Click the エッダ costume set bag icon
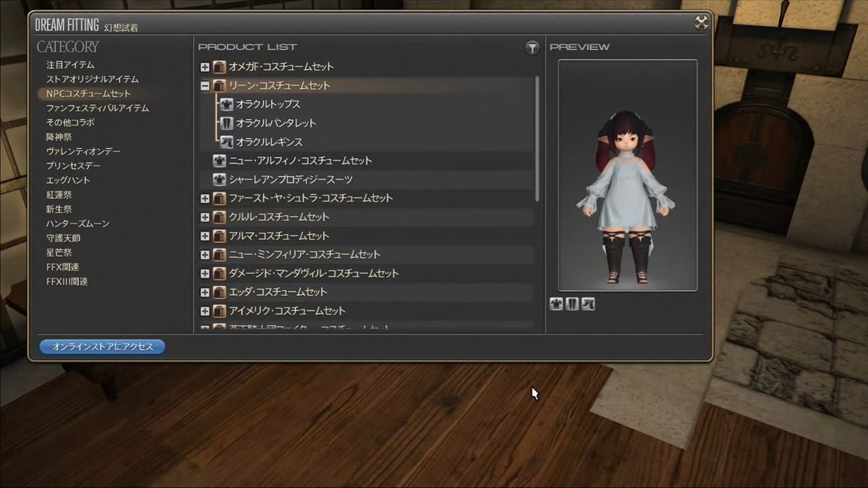The width and height of the screenshot is (868, 488). tap(219, 292)
